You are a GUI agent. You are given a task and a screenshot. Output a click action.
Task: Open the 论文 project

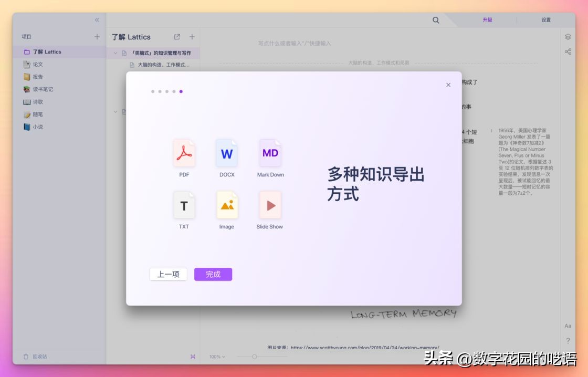point(59,65)
